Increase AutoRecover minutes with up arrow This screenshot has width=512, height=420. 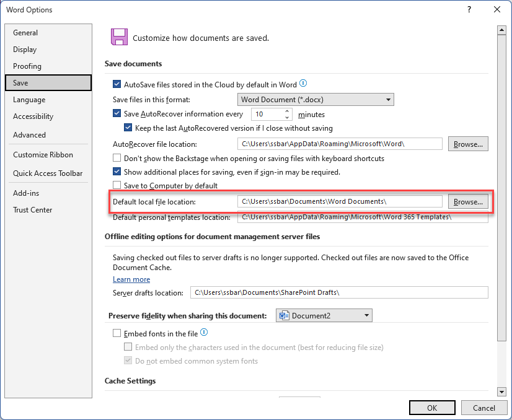click(287, 112)
